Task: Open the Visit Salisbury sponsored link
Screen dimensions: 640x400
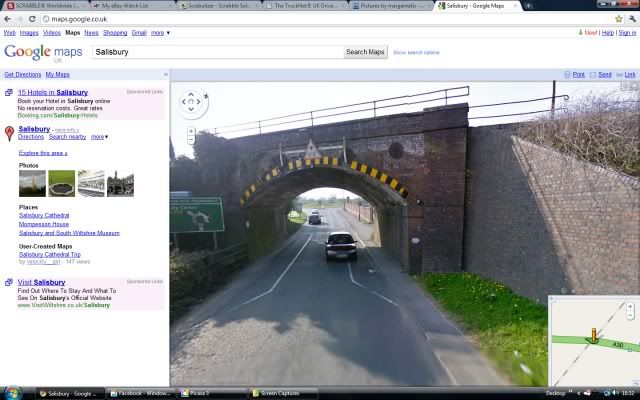Action: click(42, 282)
